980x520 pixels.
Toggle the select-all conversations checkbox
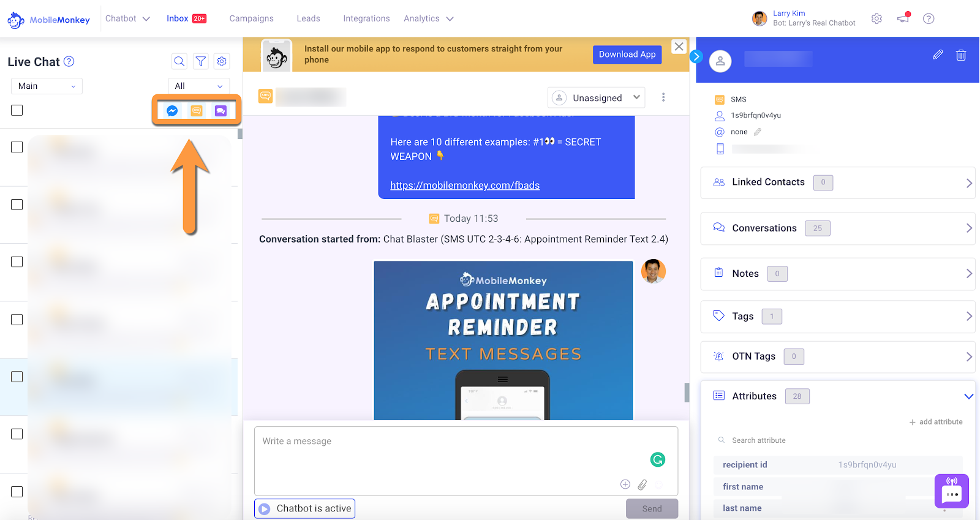(x=17, y=110)
